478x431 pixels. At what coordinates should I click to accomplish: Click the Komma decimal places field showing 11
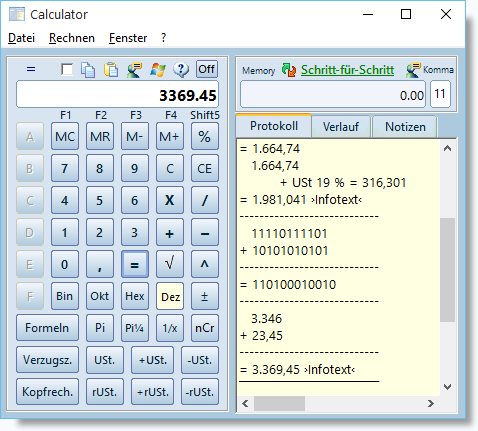tap(440, 94)
